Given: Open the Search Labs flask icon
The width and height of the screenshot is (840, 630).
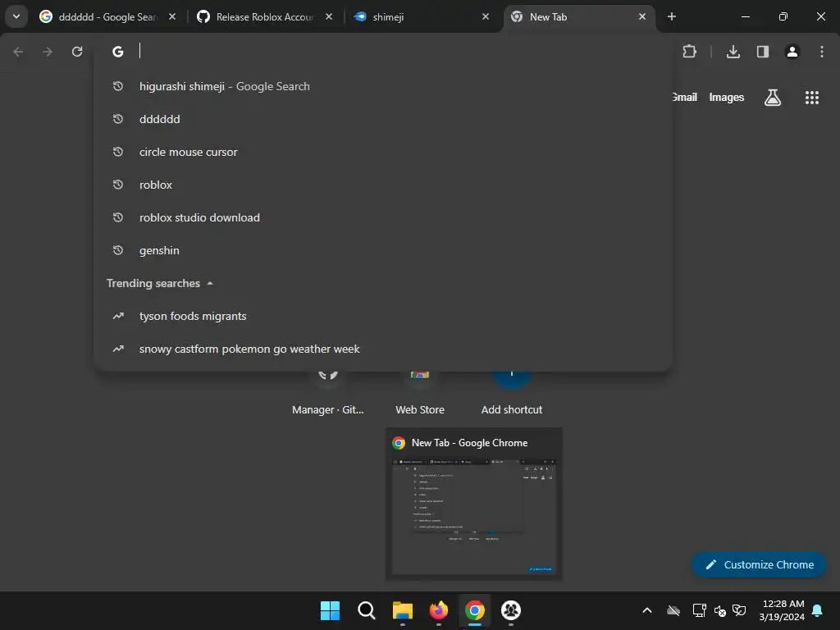Looking at the screenshot, I should pos(773,98).
